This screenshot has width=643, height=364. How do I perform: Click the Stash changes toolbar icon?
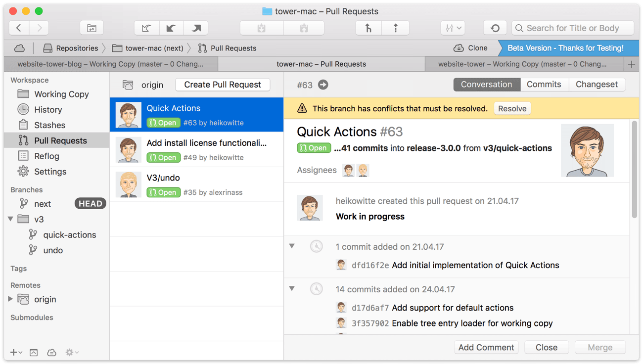pos(262,28)
